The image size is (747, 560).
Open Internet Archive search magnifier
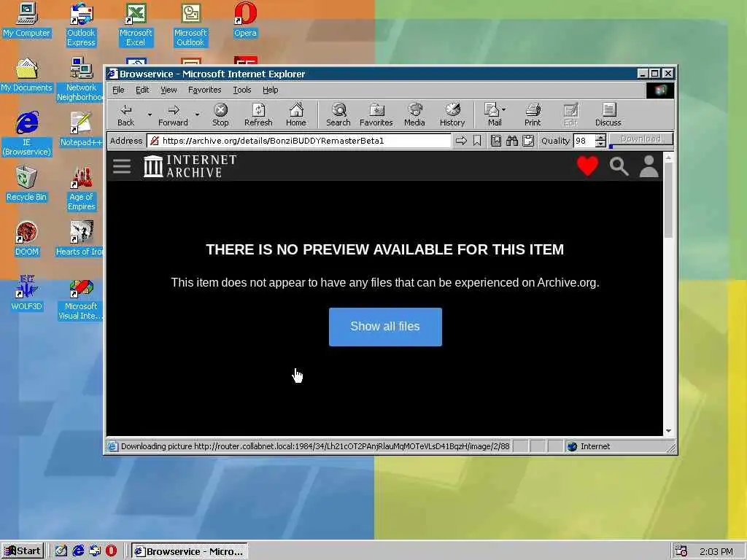point(619,167)
